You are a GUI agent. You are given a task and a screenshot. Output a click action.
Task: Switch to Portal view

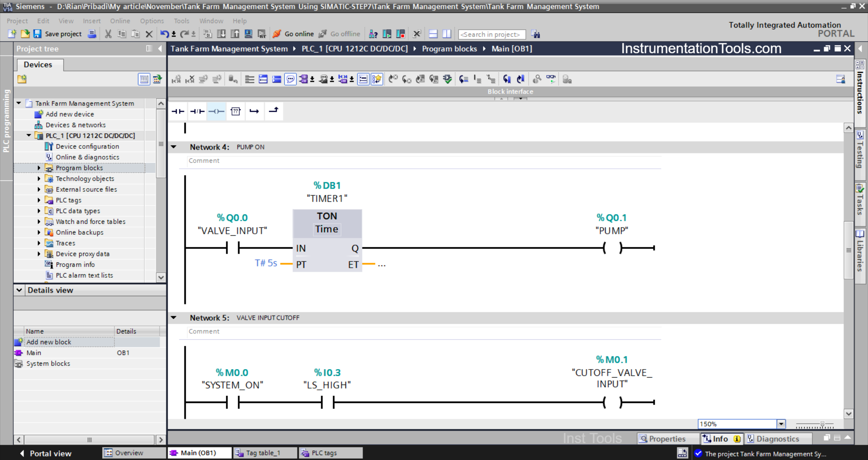46,453
